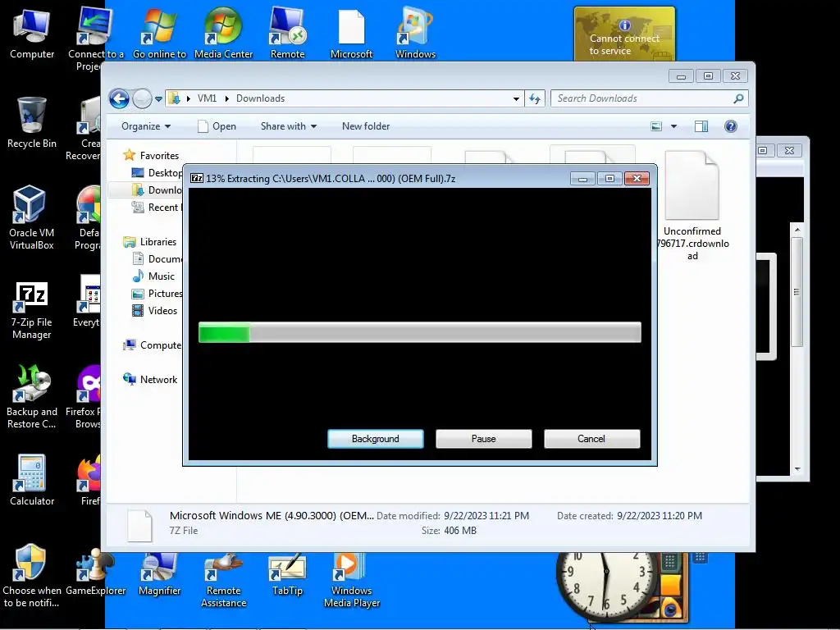Select Recent Places under Favorites

point(157,208)
